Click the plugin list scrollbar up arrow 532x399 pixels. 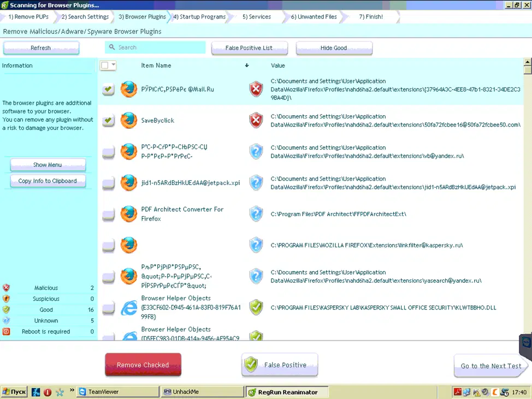(528, 62)
